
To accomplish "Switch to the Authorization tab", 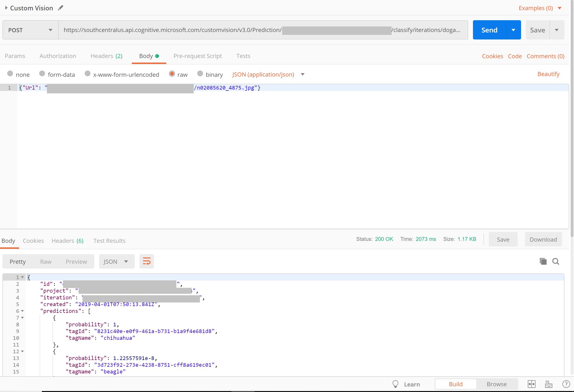I will click(57, 56).
